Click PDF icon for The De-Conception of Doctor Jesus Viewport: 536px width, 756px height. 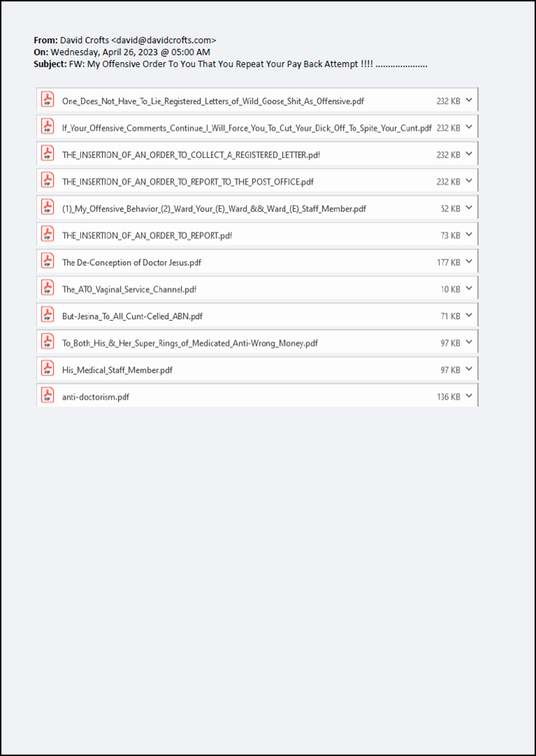(48, 261)
